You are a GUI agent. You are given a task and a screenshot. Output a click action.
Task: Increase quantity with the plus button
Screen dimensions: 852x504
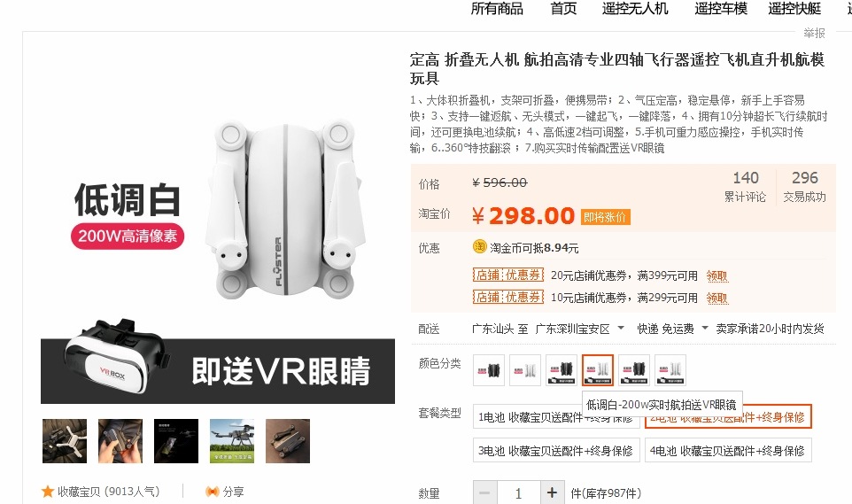(x=552, y=492)
